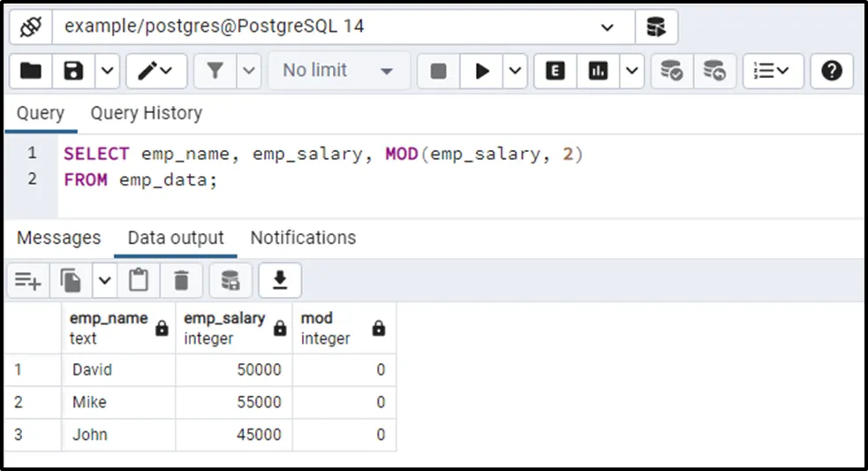
Task: Expand the Save File dropdown arrow
Action: tap(107, 71)
